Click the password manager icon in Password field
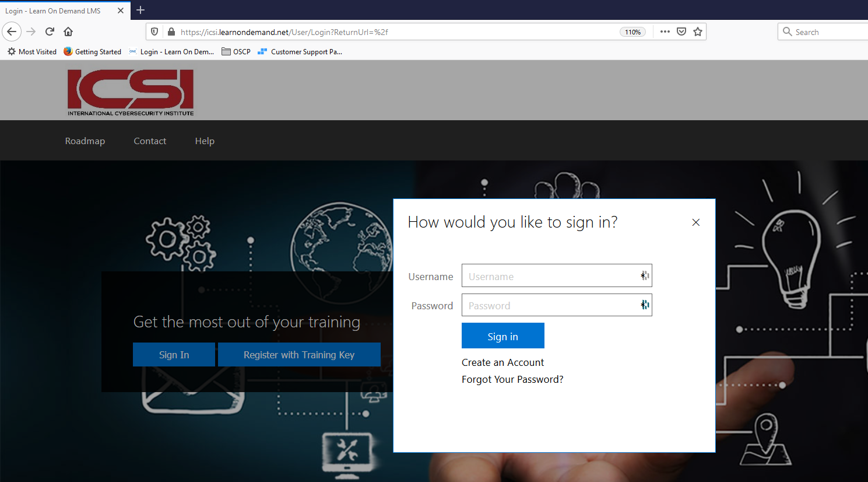 645,305
